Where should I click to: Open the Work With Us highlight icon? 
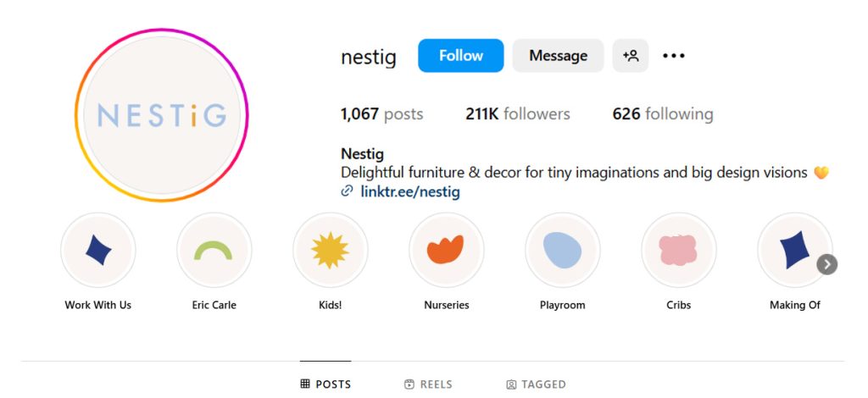click(x=98, y=250)
